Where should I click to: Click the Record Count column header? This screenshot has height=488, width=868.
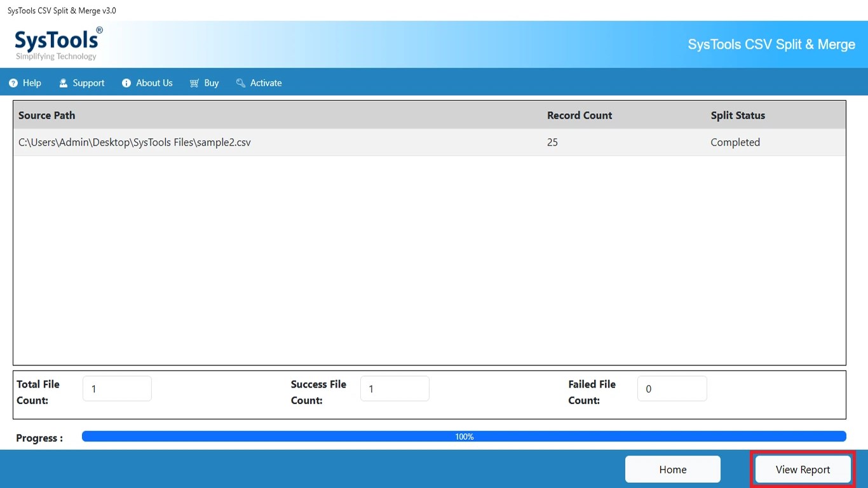pos(580,116)
